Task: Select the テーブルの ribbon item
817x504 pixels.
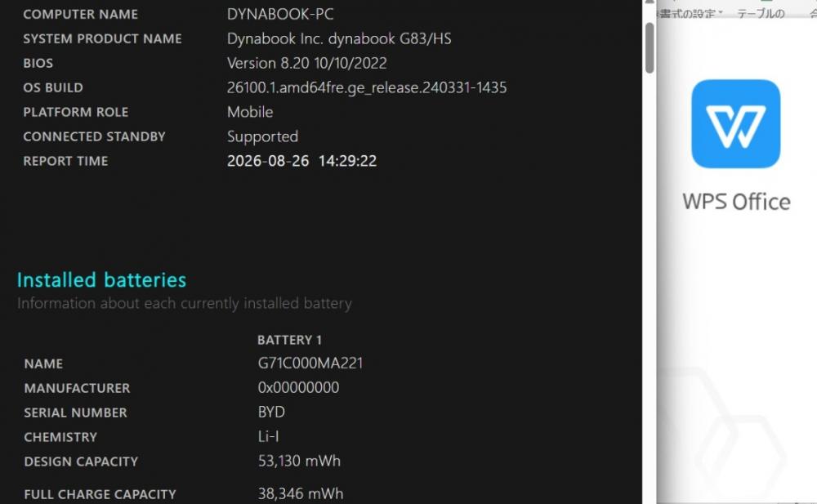Action: coord(761,13)
